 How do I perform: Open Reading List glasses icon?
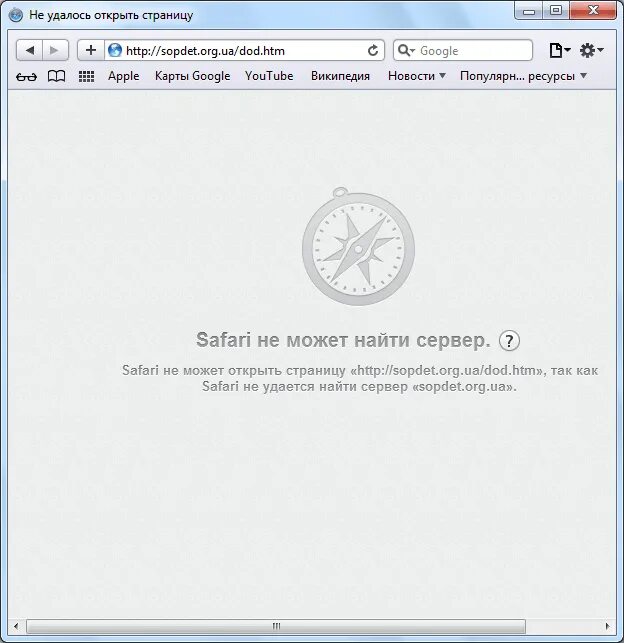pos(26,76)
